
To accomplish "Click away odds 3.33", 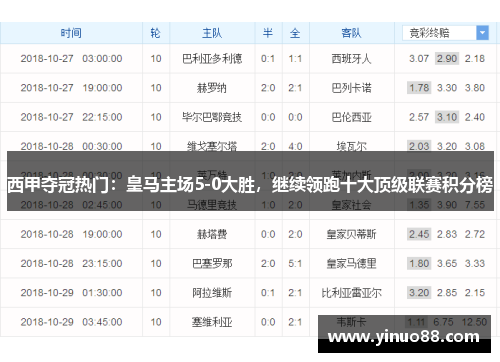I will pos(475,264).
